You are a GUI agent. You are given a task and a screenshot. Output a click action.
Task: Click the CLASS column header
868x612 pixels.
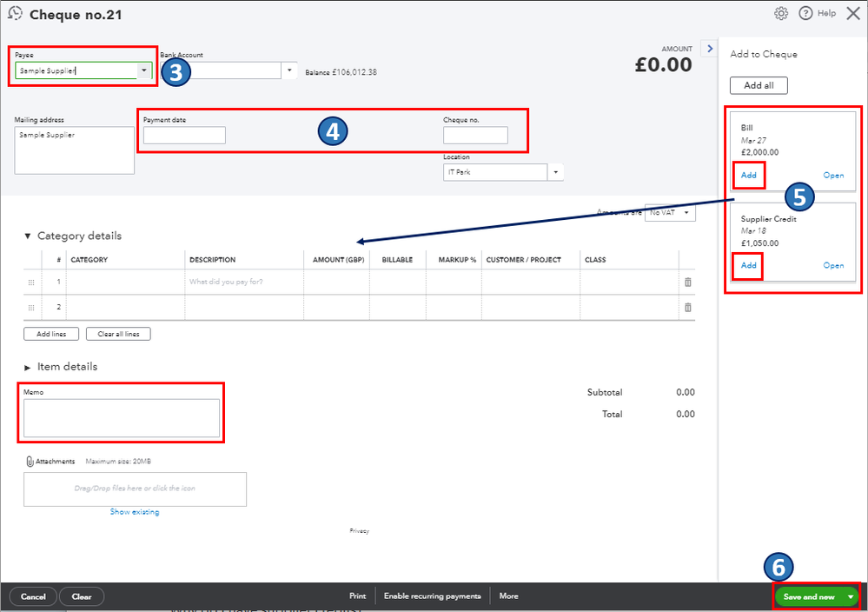point(595,260)
